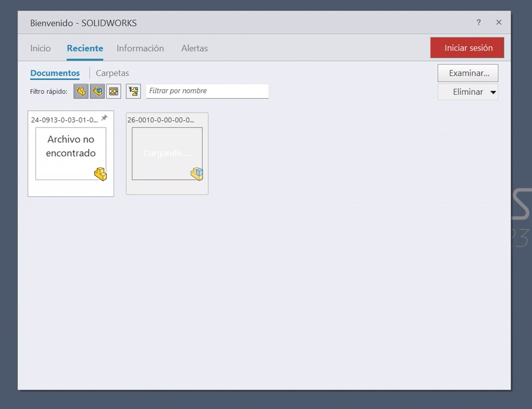The image size is (532, 409).
Task: Go to the Alertas tab
Action: click(x=195, y=48)
